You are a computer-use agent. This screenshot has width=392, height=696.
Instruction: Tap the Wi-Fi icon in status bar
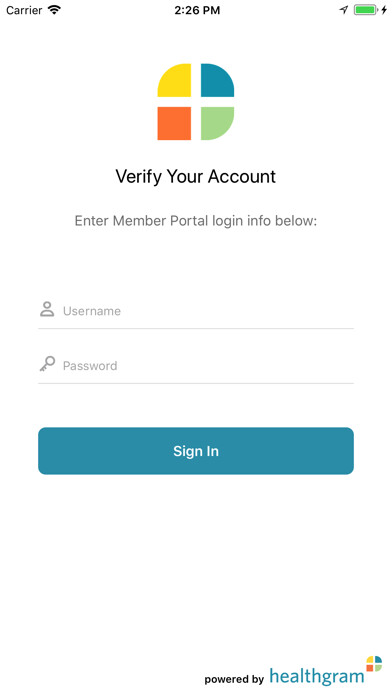pos(55,10)
